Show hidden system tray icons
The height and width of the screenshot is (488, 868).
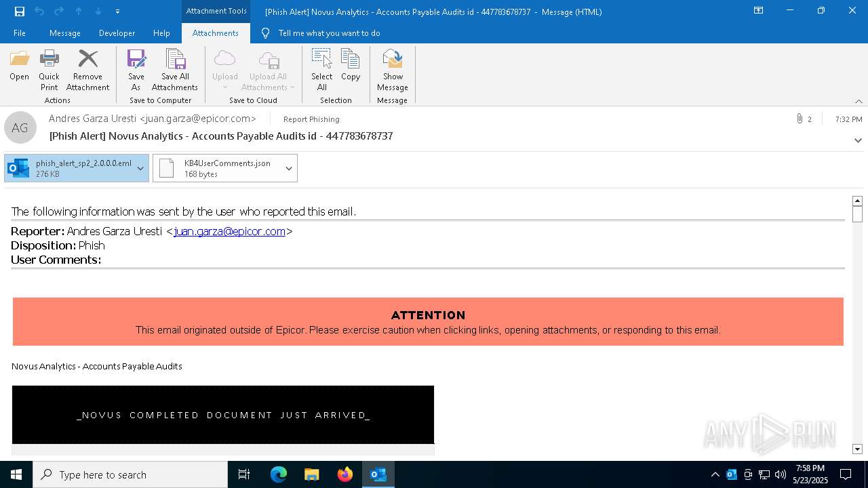pos(715,474)
